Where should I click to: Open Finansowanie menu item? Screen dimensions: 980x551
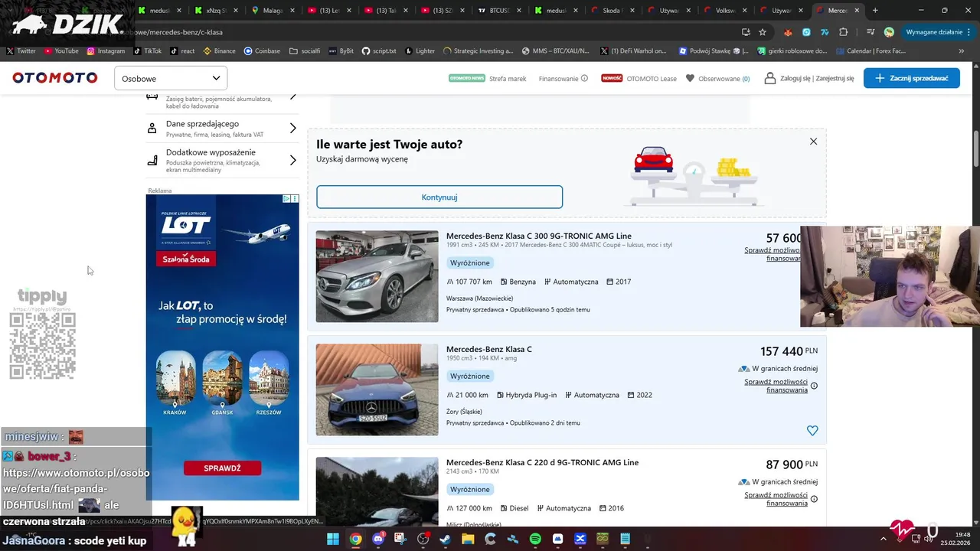tap(558, 78)
